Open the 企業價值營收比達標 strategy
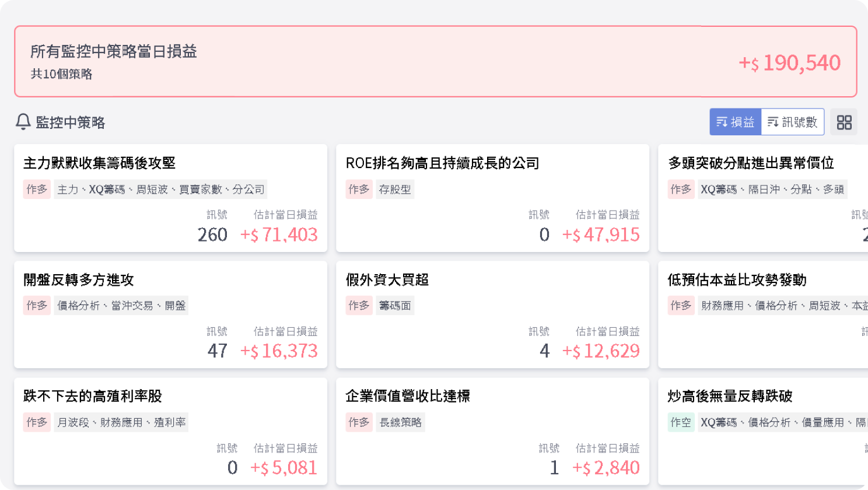The width and height of the screenshot is (868, 490). point(408,396)
